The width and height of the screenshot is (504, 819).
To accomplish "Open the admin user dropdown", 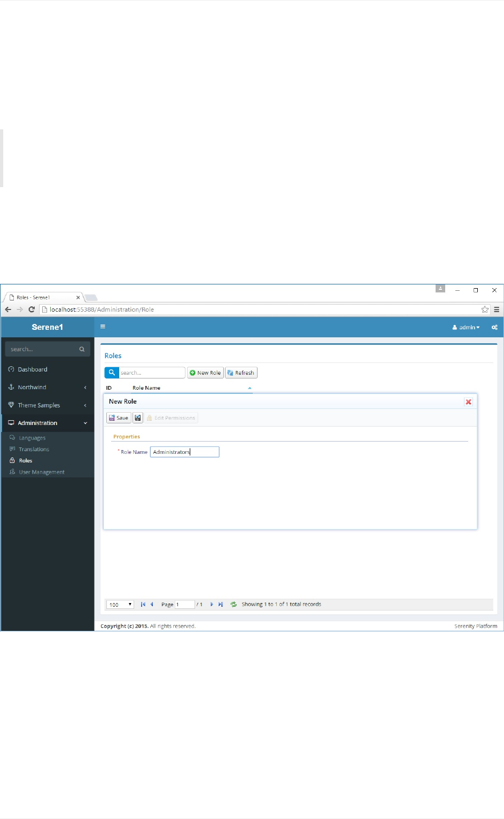I will (466, 327).
